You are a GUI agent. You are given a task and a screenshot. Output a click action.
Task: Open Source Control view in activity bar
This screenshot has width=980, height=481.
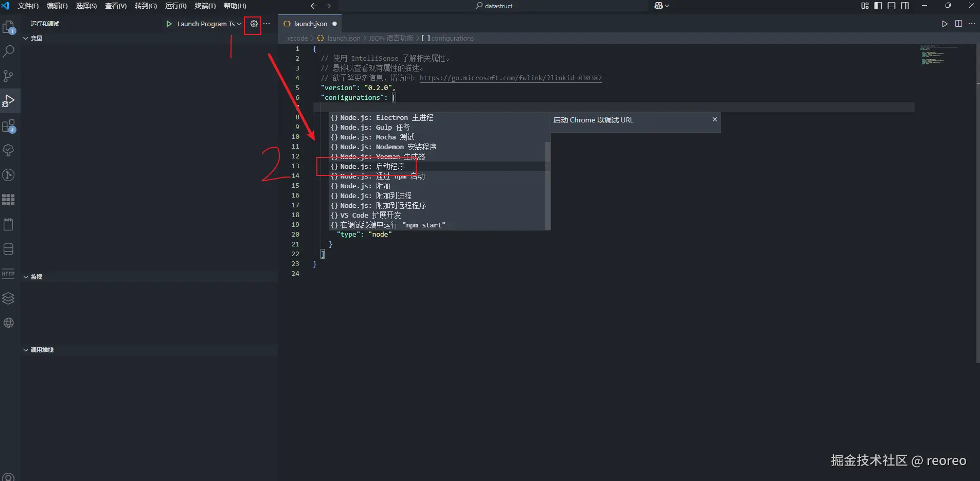(x=9, y=76)
